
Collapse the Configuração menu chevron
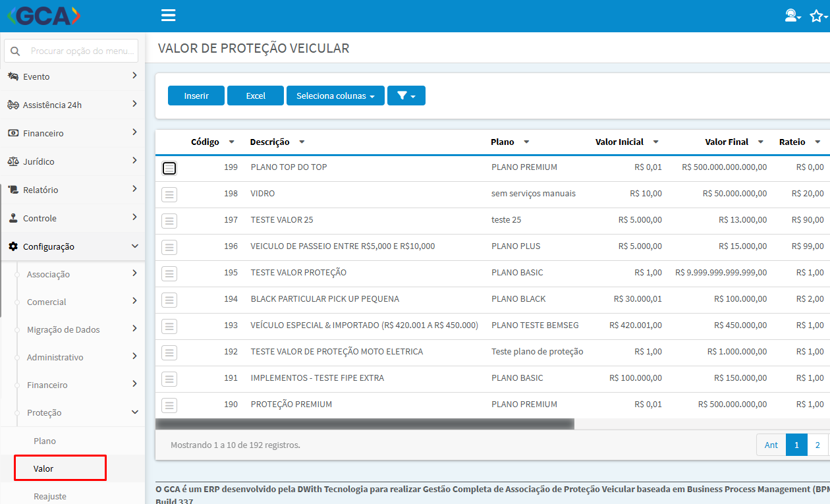tap(135, 246)
